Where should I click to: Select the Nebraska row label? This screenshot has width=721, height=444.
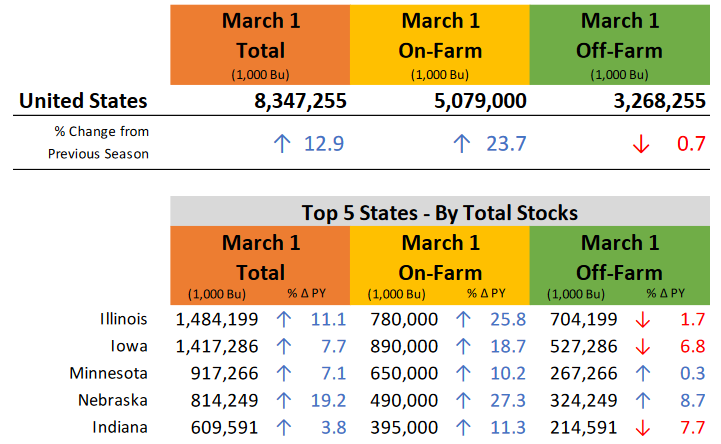(113, 400)
